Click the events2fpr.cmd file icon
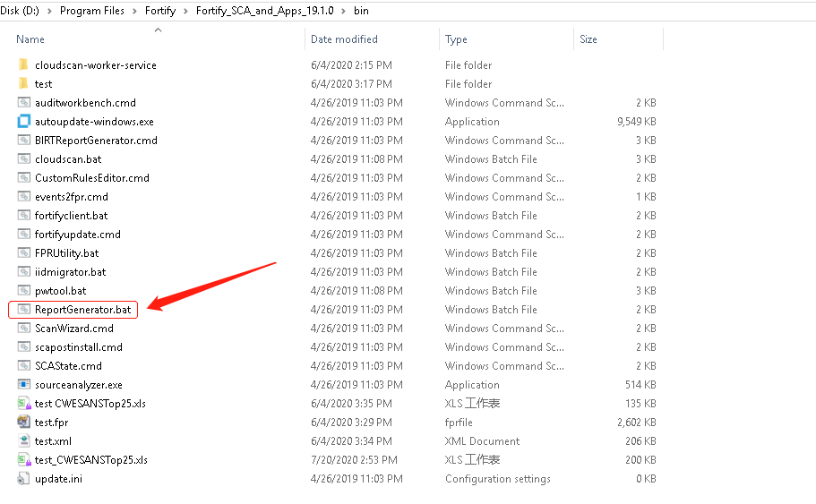 (x=24, y=196)
